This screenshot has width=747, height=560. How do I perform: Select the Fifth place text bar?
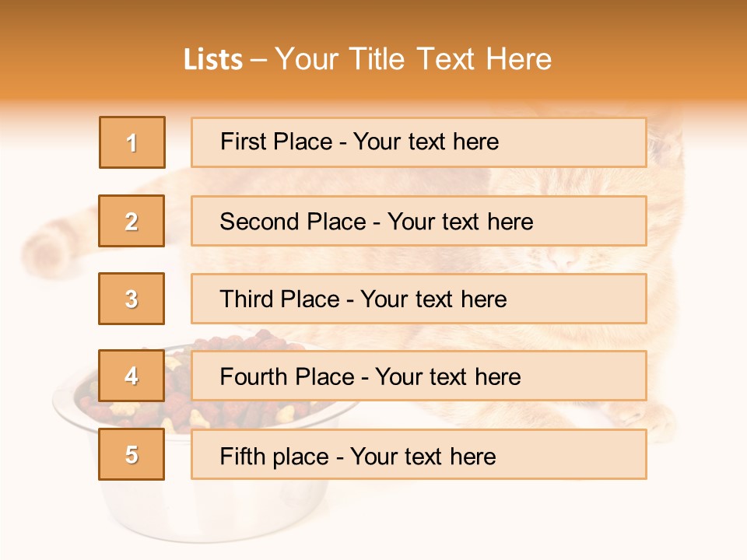(419, 453)
